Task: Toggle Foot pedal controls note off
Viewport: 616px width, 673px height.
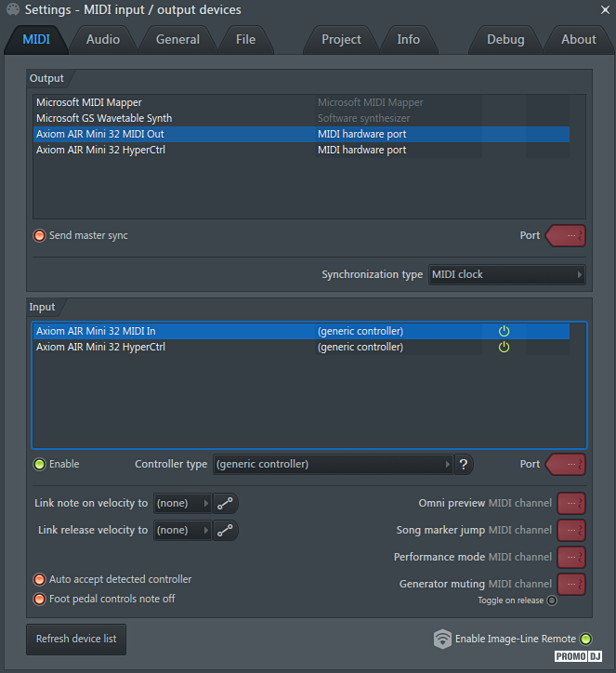Action: point(39,599)
